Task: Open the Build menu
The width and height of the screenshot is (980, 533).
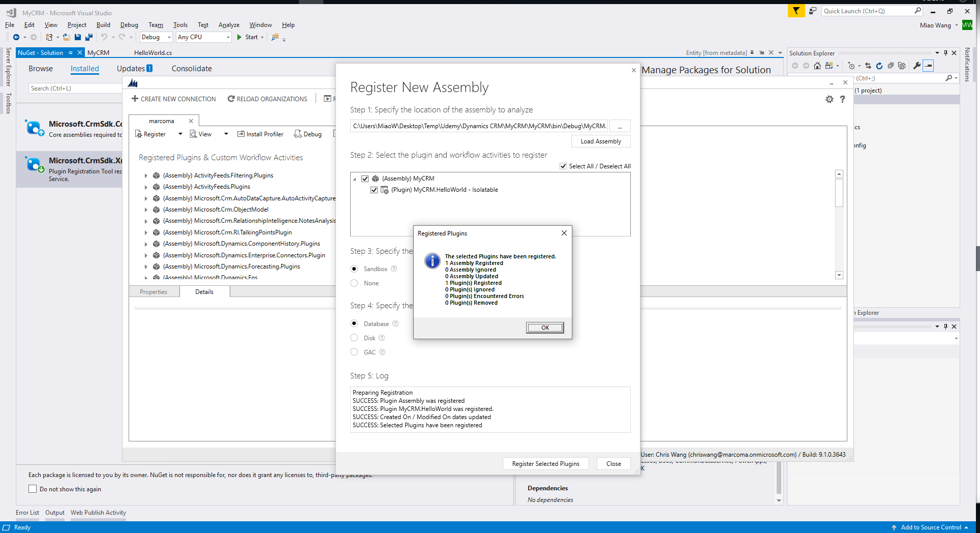Action: (x=103, y=24)
